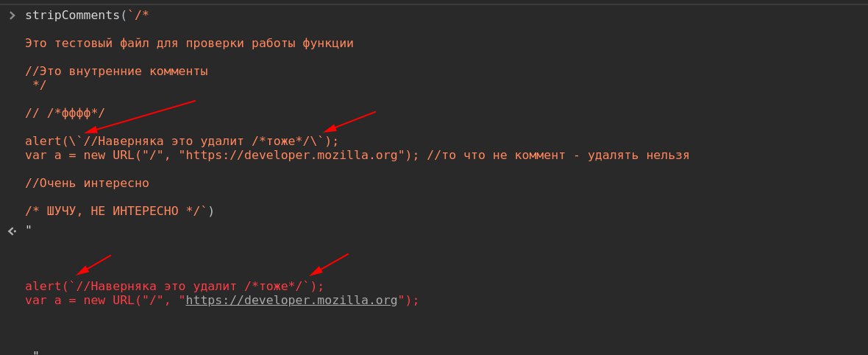Click the '// /*фффф*/' comment line

[65, 113]
